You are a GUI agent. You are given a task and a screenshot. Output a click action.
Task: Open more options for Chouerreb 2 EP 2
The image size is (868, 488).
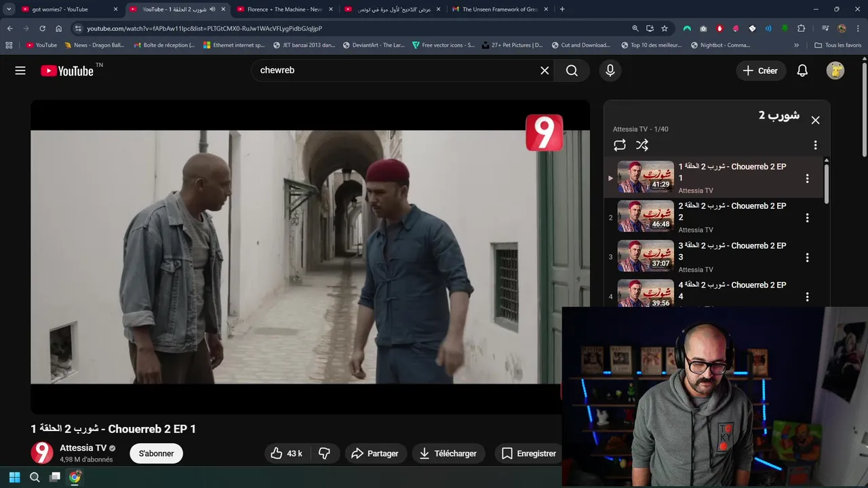[807, 218]
